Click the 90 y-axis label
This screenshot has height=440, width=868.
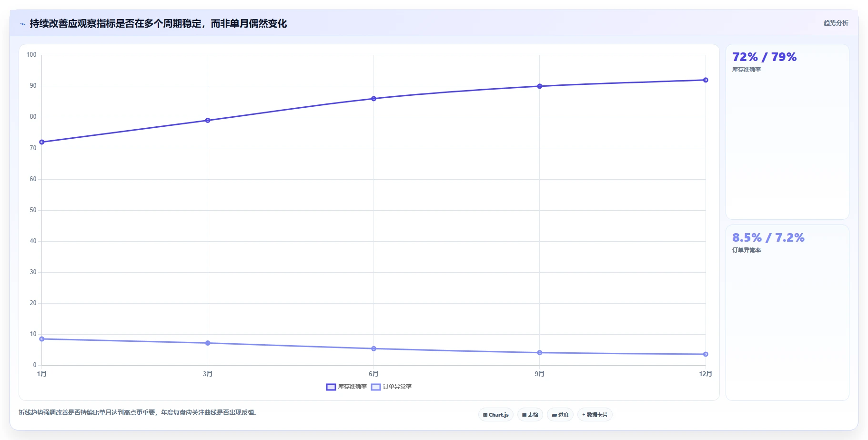click(x=33, y=86)
